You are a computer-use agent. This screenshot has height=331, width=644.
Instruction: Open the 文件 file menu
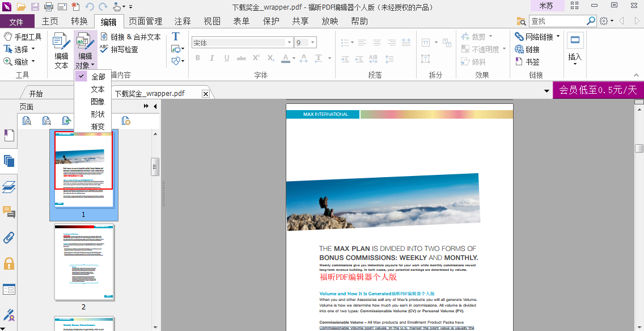point(16,22)
